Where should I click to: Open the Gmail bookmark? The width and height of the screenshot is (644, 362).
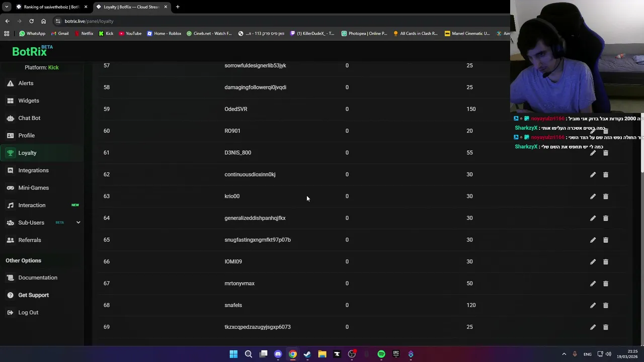point(59,34)
